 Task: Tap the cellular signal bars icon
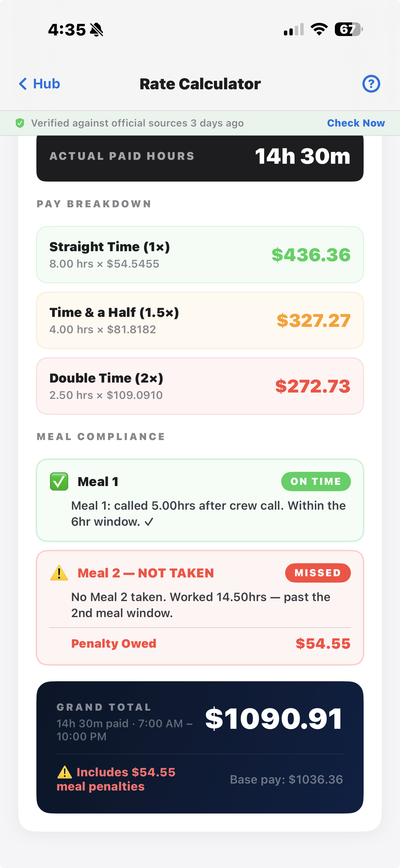click(x=294, y=29)
